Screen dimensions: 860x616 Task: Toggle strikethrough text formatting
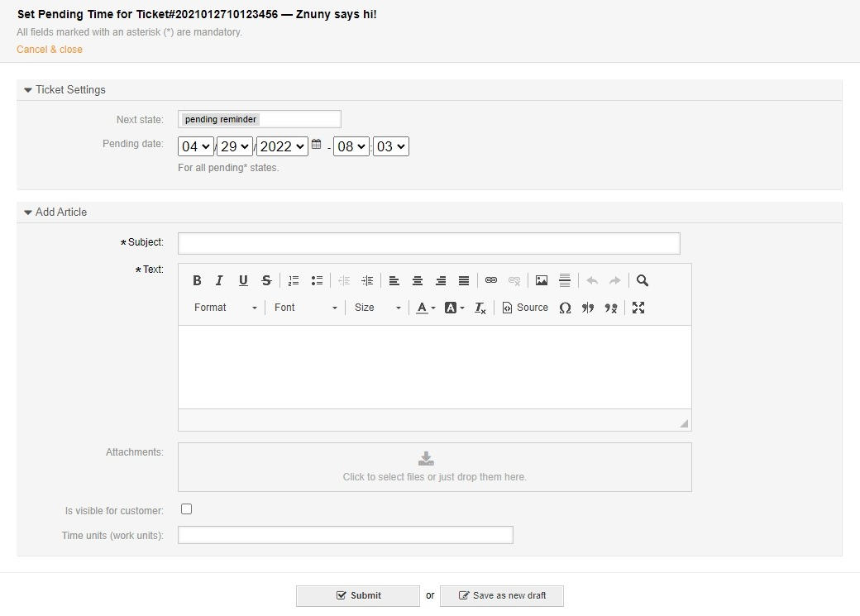(266, 281)
